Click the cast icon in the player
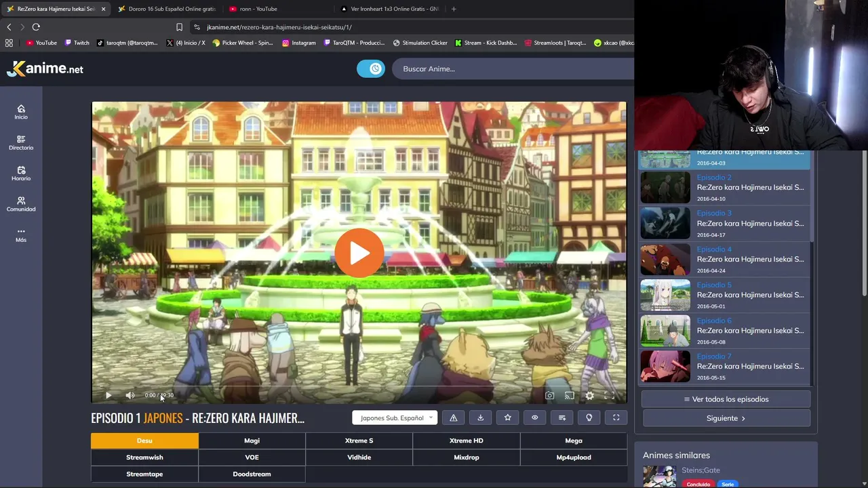This screenshot has height=488, width=868. [570, 396]
